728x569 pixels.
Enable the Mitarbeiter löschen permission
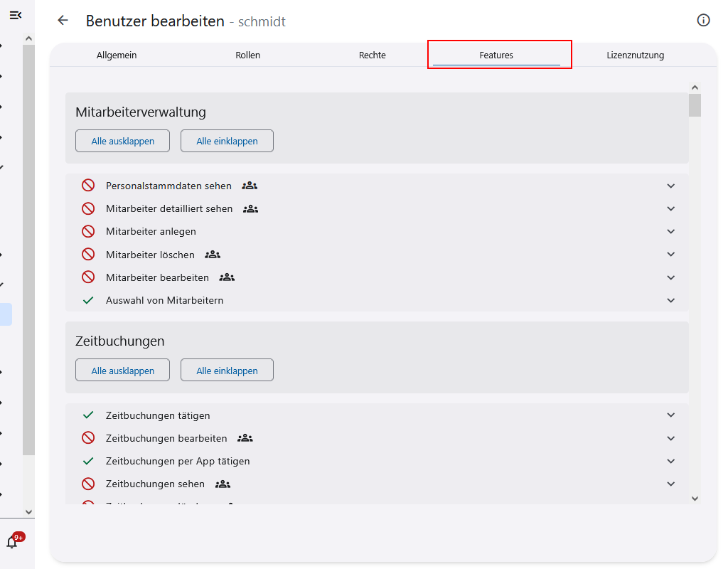(x=88, y=254)
